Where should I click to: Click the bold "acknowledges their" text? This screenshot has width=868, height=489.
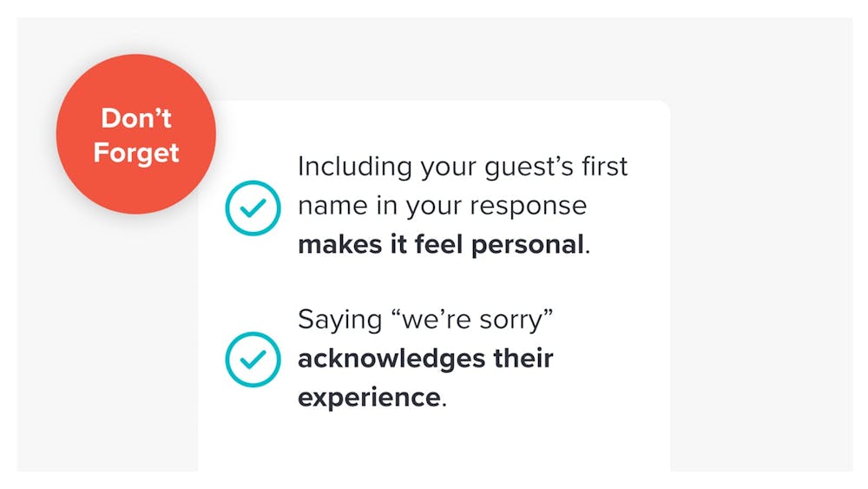pos(425,358)
